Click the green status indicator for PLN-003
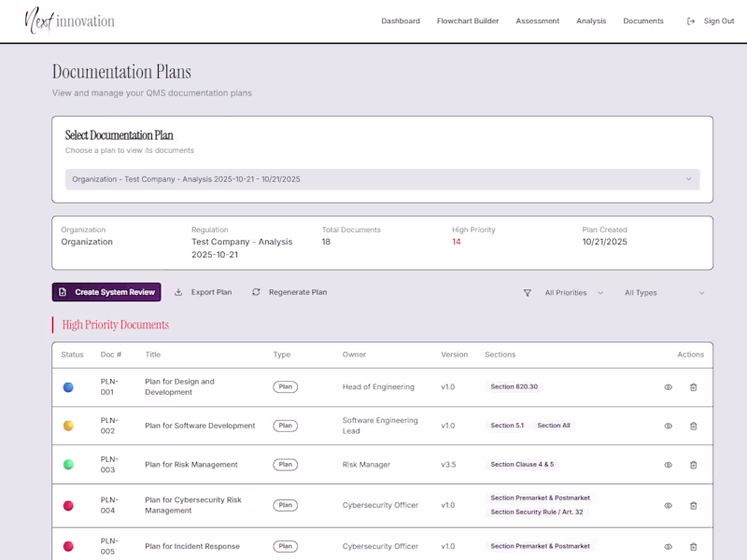Image resolution: width=747 pixels, height=560 pixels. click(x=68, y=464)
